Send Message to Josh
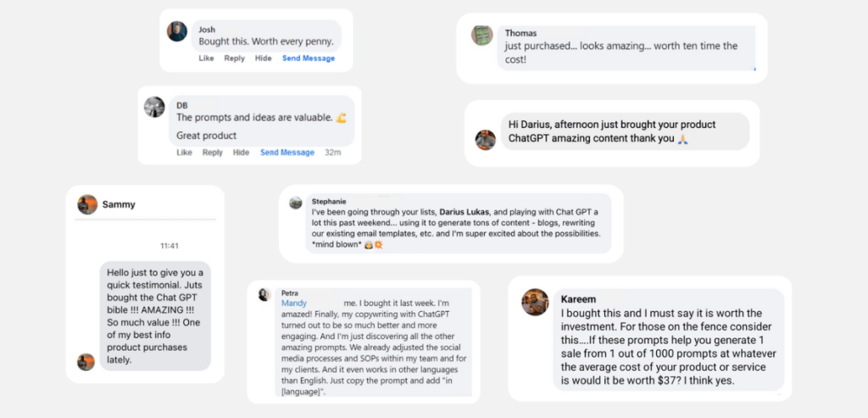868x418 pixels. tap(309, 59)
